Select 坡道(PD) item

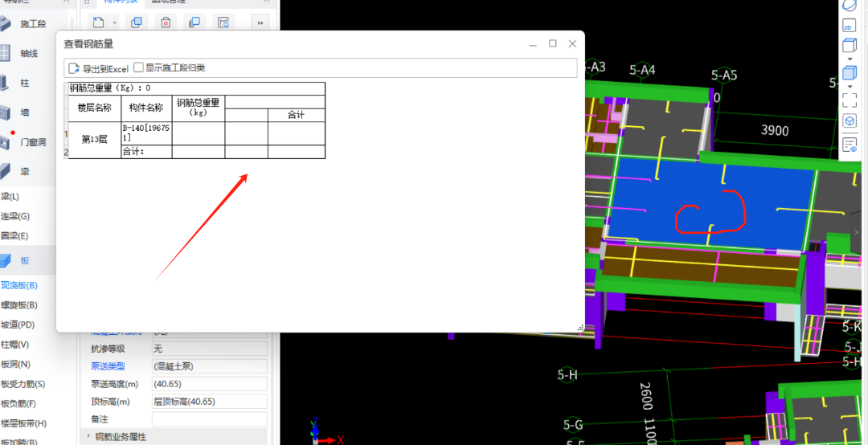point(18,325)
